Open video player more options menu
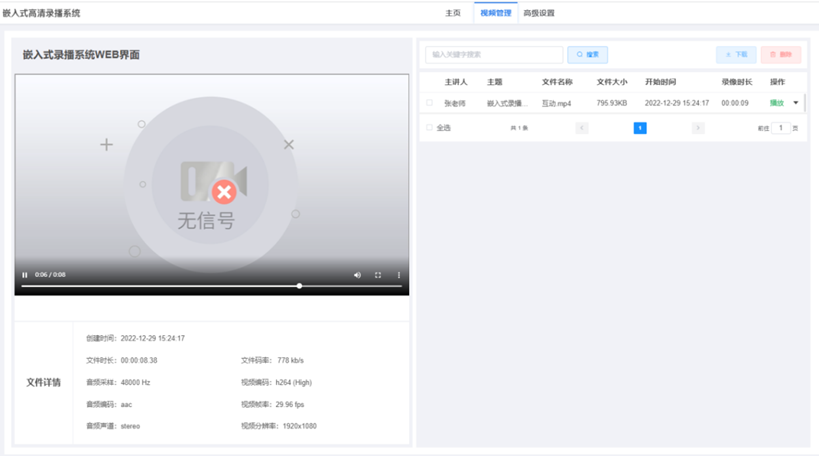This screenshot has width=819, height=456. pos(399,275)
